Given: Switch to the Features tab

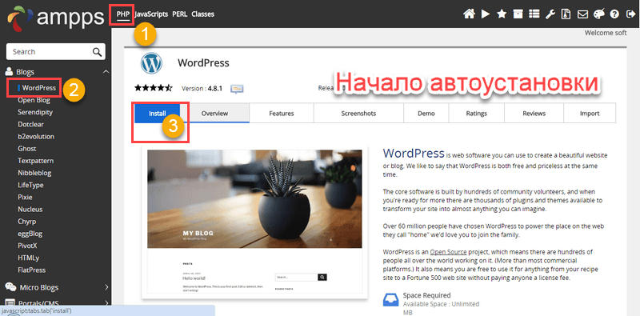Looking at the screenshot, I should click(x=282, y=114).
